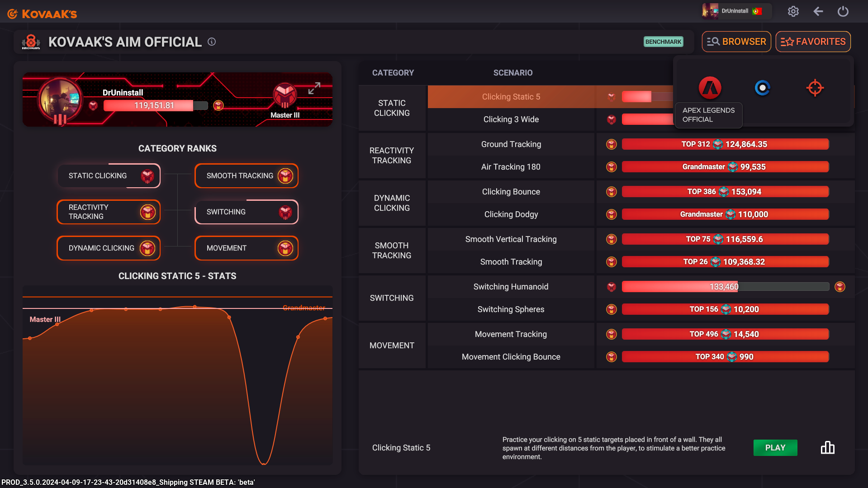Screen dimensions: 868x488
Task: Select the red crosshair benchmark icon
Action: pos(815,88)
